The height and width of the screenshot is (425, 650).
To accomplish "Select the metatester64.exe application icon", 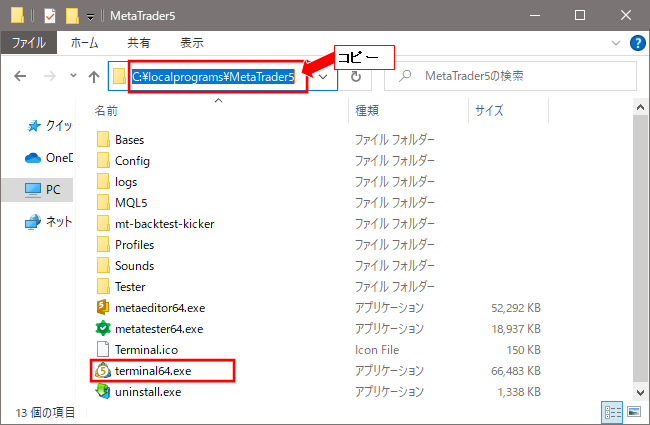I will 103,328.
